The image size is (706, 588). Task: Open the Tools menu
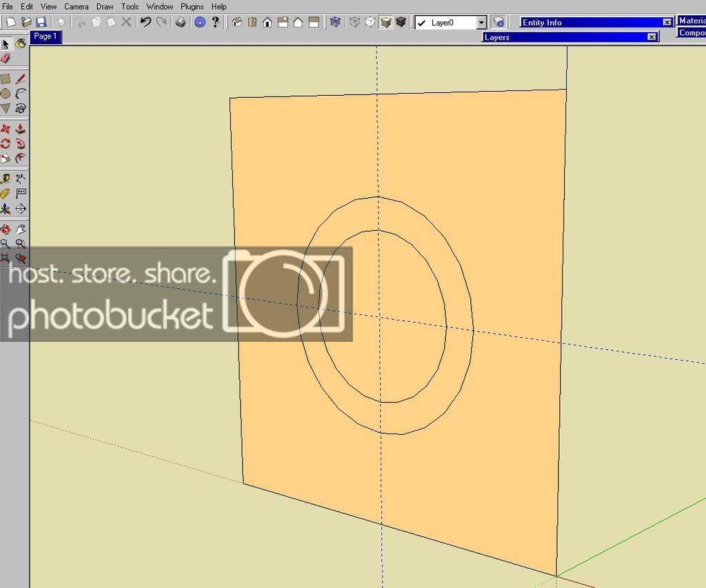(x=130, y=7)
